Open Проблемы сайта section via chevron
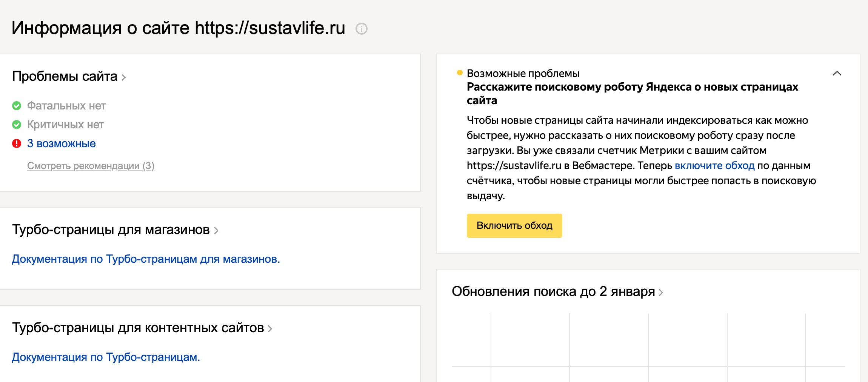The height and width of the screenshot is (382, 868). coord(124,77)
